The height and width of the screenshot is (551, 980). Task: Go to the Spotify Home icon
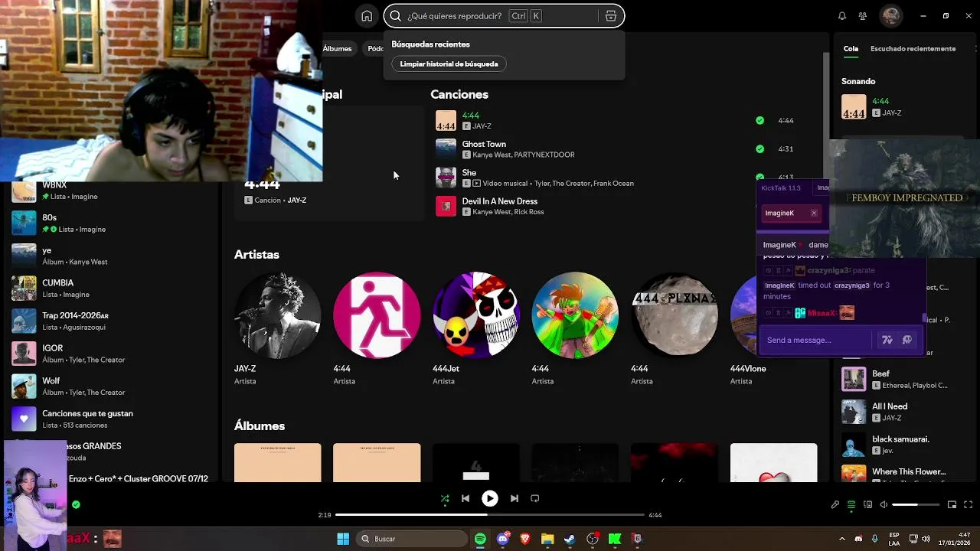[367, 16]
